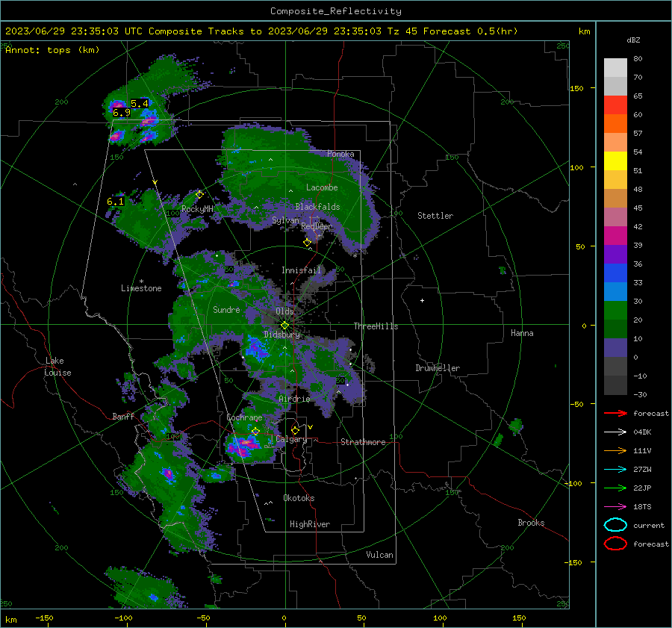
Task: Click the grey 70 dBZ color swatch
Action: pyautogui.click(x=615, y=67)
